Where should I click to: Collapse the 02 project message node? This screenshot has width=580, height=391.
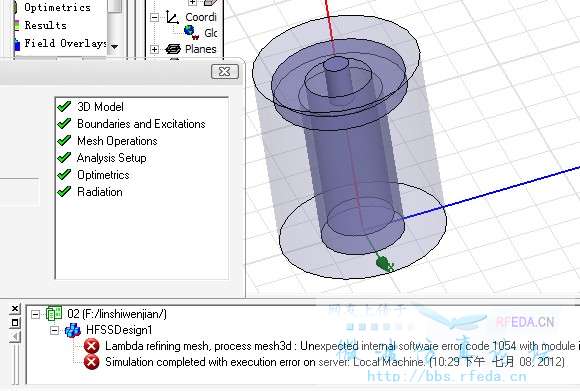tap(36, 314)
